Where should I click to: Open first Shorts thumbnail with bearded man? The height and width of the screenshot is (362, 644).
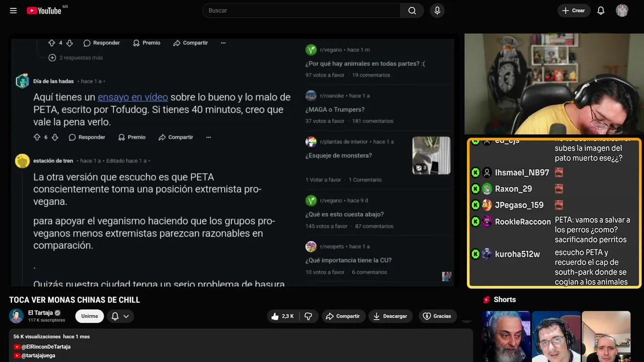pos(506,336)
